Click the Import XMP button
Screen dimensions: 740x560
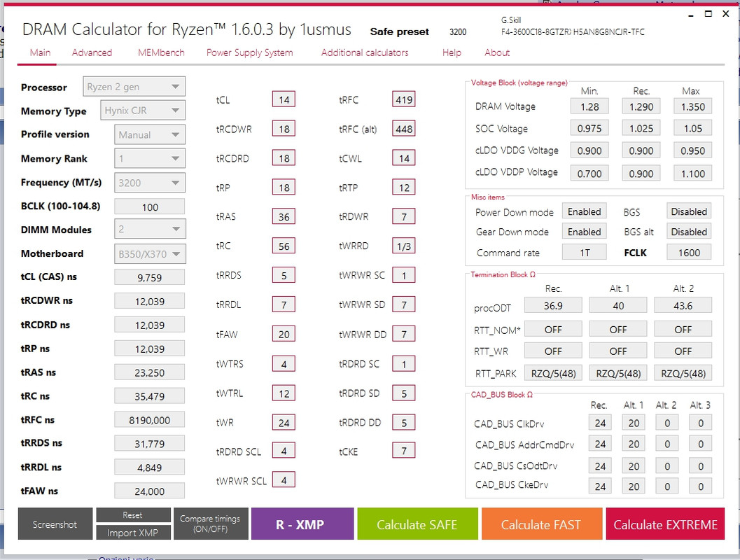tap(133, 533)
